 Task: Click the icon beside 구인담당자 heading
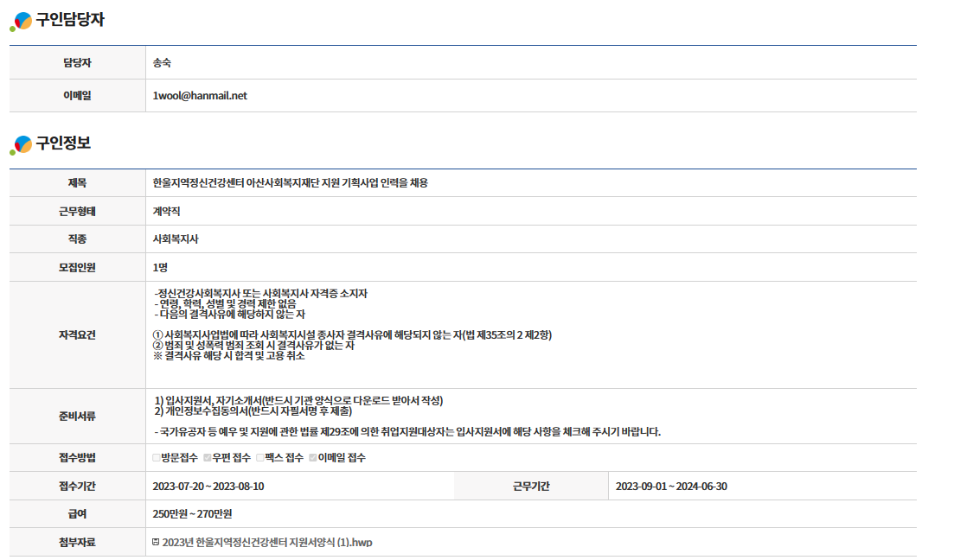click(22, 21)
